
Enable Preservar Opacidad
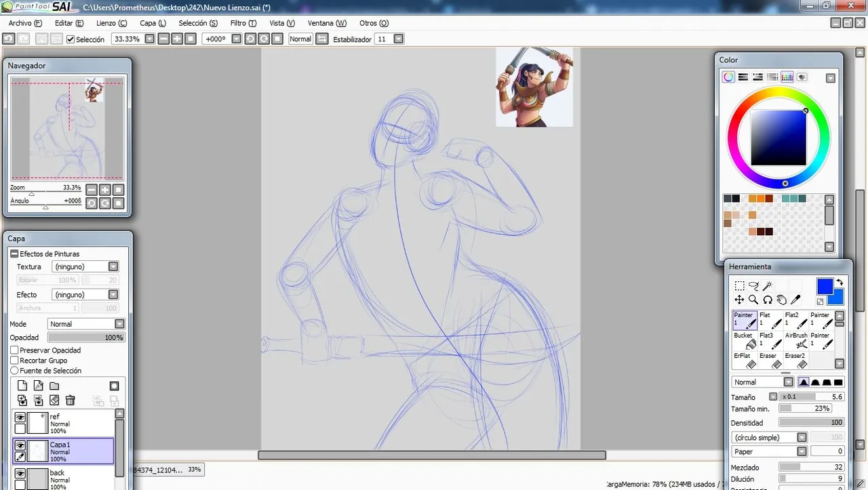click(x=14, y=350)
